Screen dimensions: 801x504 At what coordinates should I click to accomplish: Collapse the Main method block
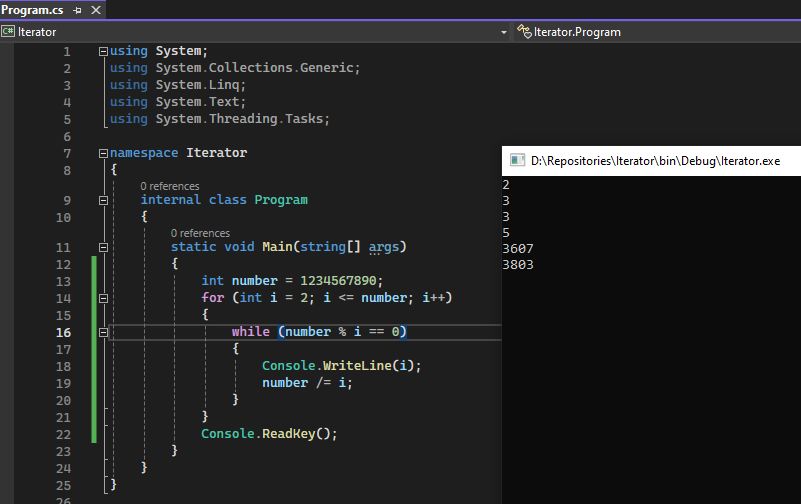103,247
